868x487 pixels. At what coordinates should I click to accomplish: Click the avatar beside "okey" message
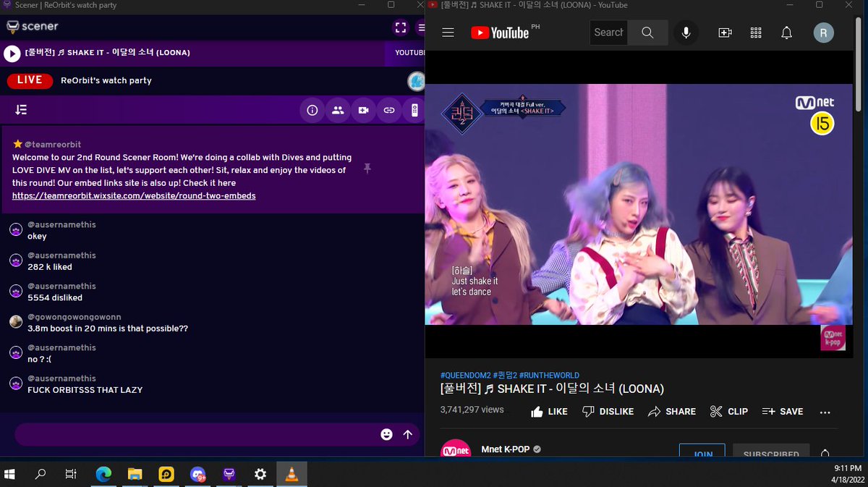point(16,229)
